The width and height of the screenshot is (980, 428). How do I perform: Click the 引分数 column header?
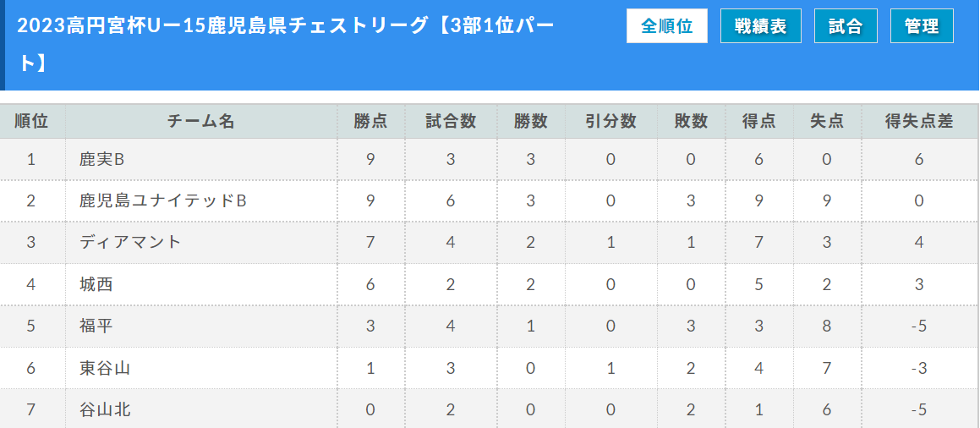610,121
